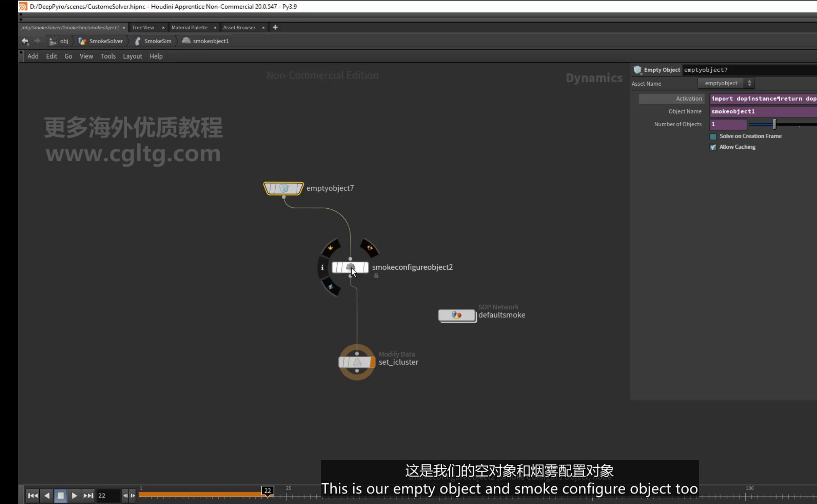817x504 pixels.
Task: Click SmokeSim in the network path bar
Action: tap(153, 41)
